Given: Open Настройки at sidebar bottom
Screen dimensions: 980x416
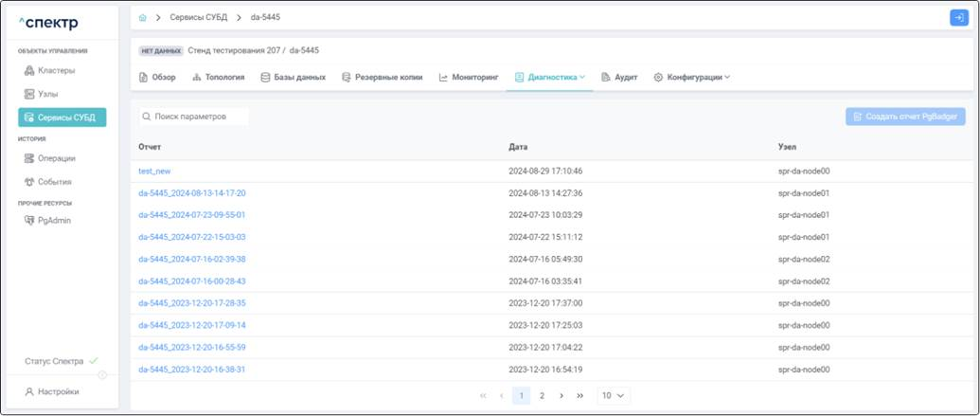Looking at the screenshot, I should coord(57,391).
